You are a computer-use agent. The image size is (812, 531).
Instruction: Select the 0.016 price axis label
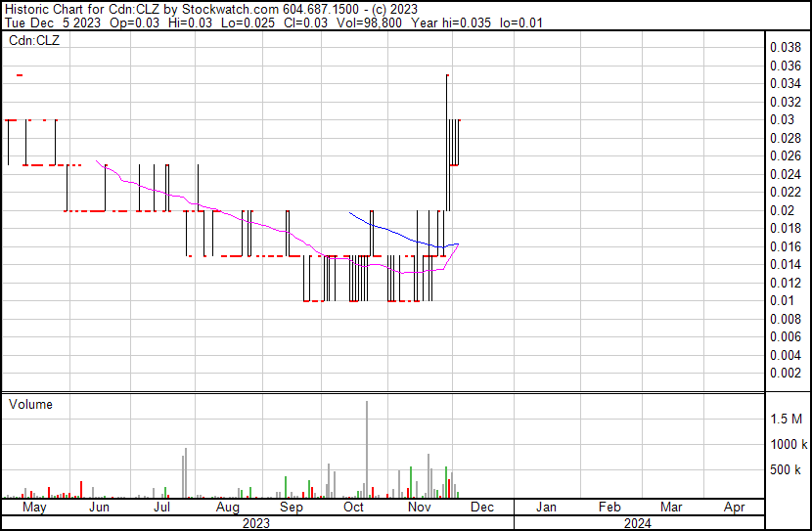point(785,246)
